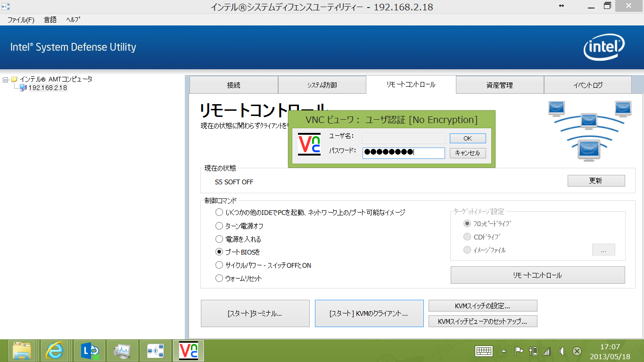Cancel the VNC authentication with キャンセル
Viewport: 644px width, 362px height.
pos(468,153)
